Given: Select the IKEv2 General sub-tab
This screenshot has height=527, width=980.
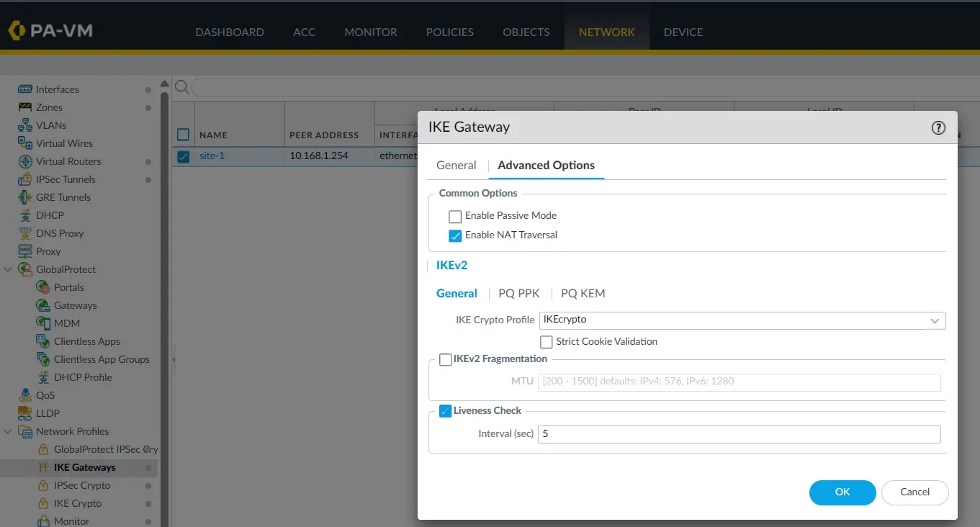Looking at the screenshot, I should (x=457, y=293).
